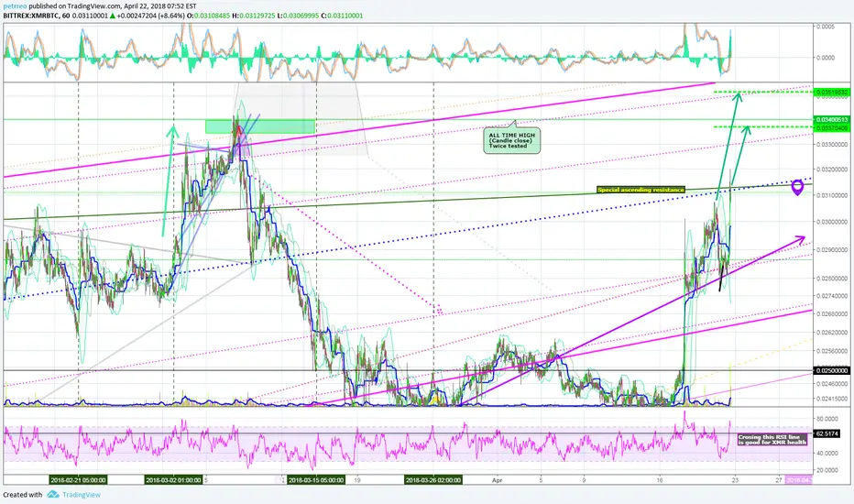Click the 62.5174 RSI value label
Viewport: 854px width, 504px height.
(827, 433)
